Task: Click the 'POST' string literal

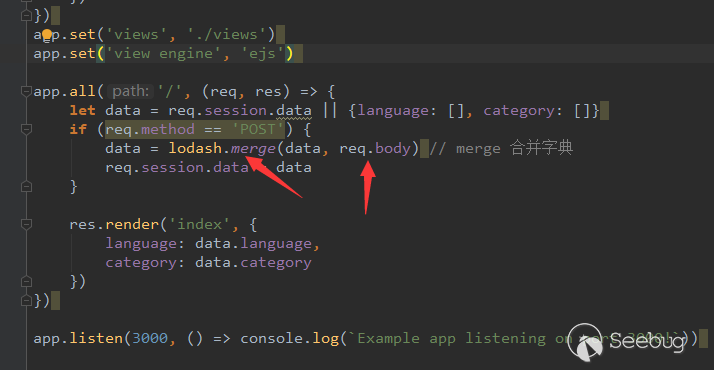Action: (x=258, y=129)
